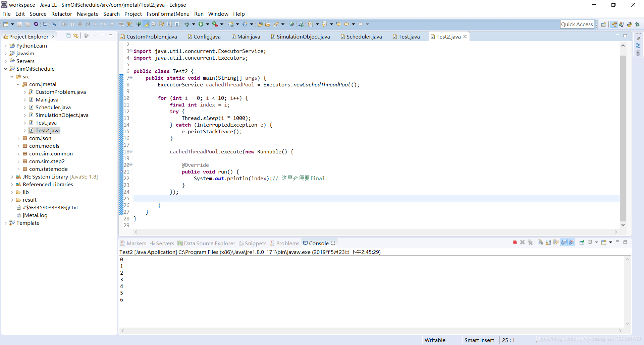Terminate the running Test2 application

point(515,242)
